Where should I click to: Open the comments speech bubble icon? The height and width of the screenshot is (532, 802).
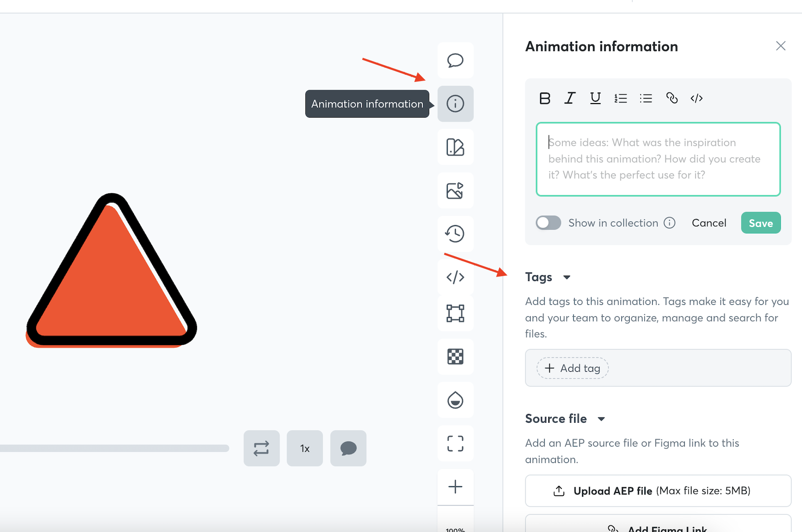(x=455, y=60)
